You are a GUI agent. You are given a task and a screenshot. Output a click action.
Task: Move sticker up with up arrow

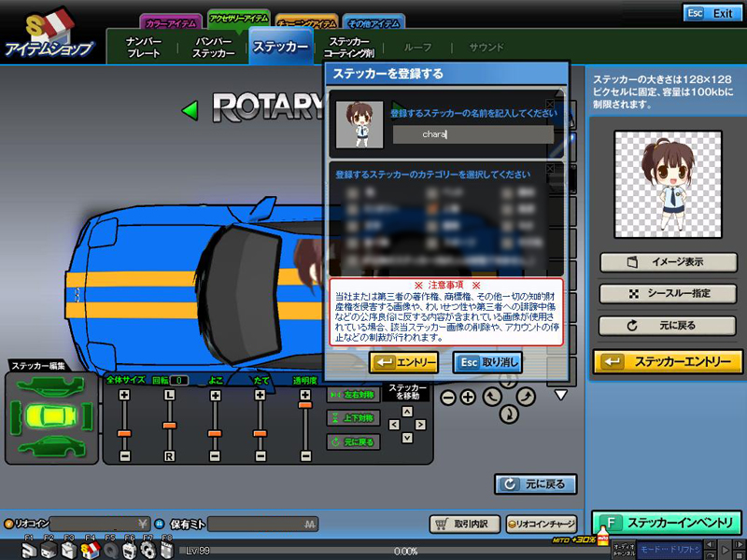click(407, 412)
